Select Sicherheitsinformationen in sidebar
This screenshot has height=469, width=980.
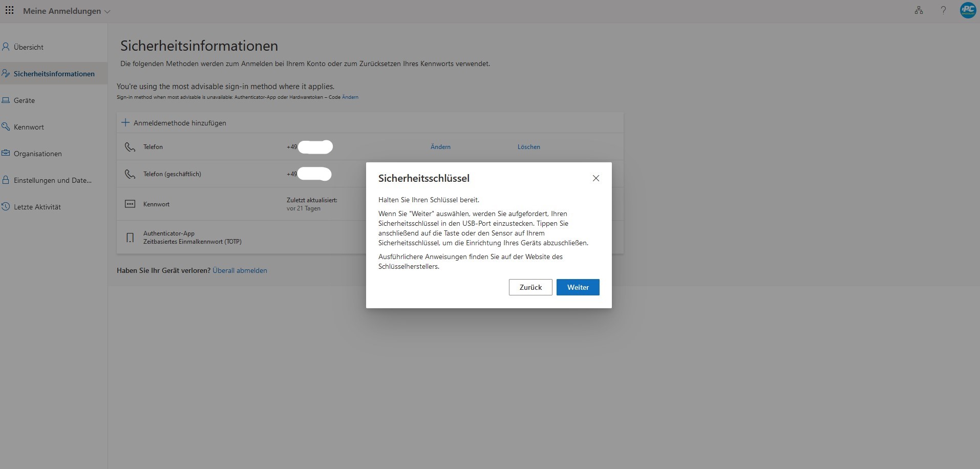click(54, 74)
